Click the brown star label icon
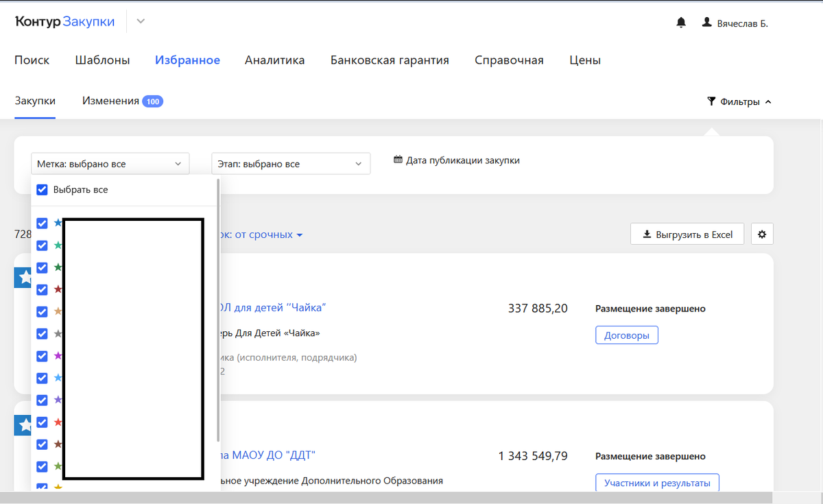This screenshot has width=823, height=504. pyautogui.click(x=58, y=444)
